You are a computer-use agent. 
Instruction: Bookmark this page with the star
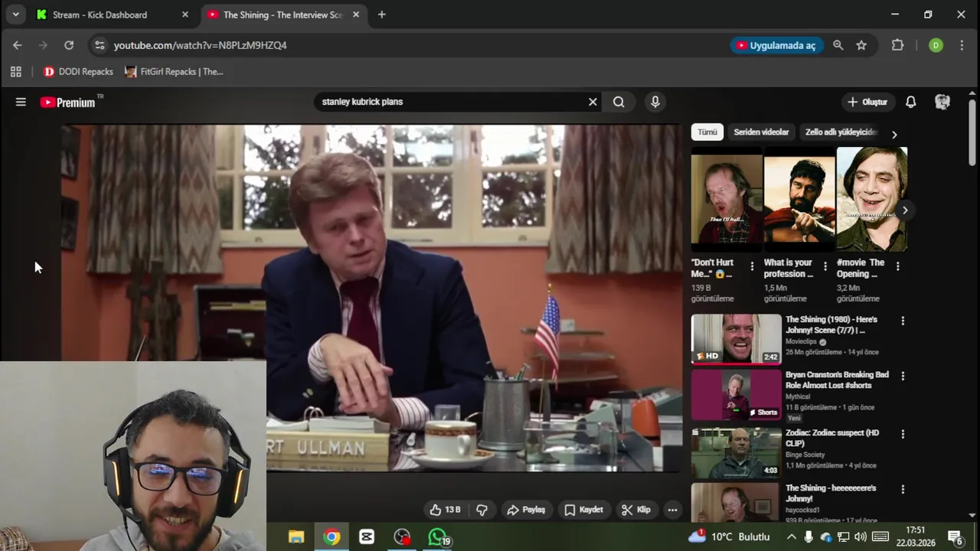(x=861, y=45)
